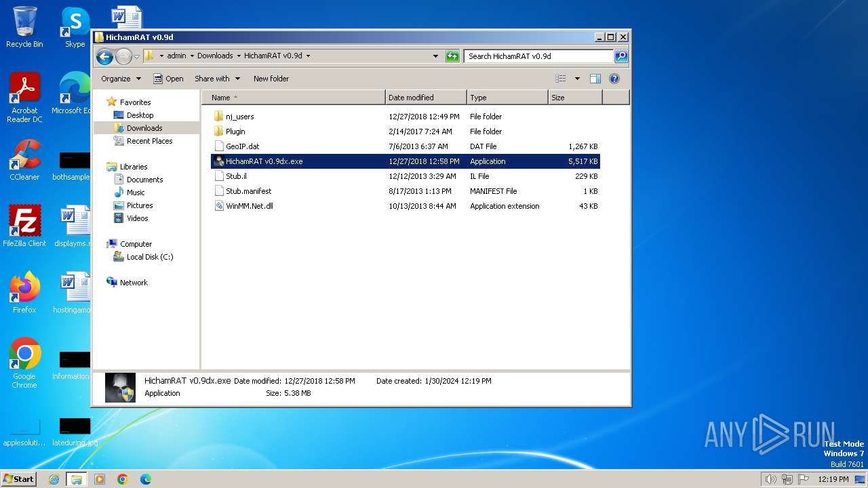
Task: Click file thumbnail in details pane
Action: click(120, 388)
